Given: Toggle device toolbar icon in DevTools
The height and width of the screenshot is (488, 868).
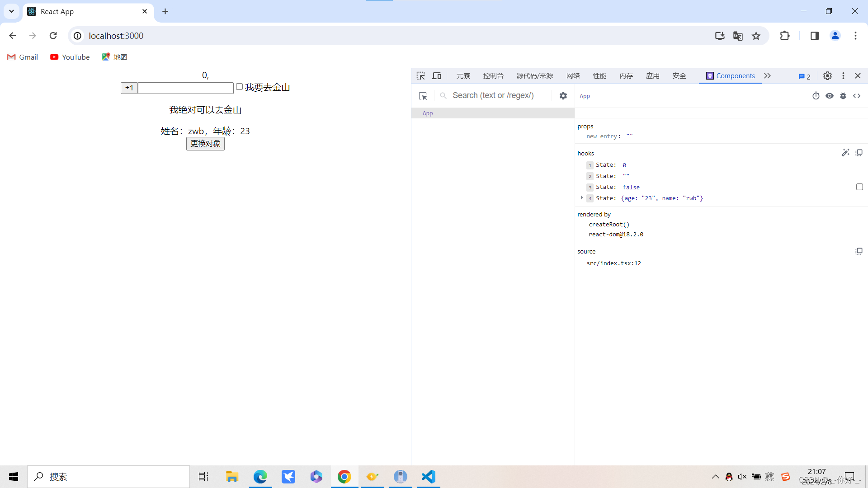Looking at the screenshot, I should (437, 76).
